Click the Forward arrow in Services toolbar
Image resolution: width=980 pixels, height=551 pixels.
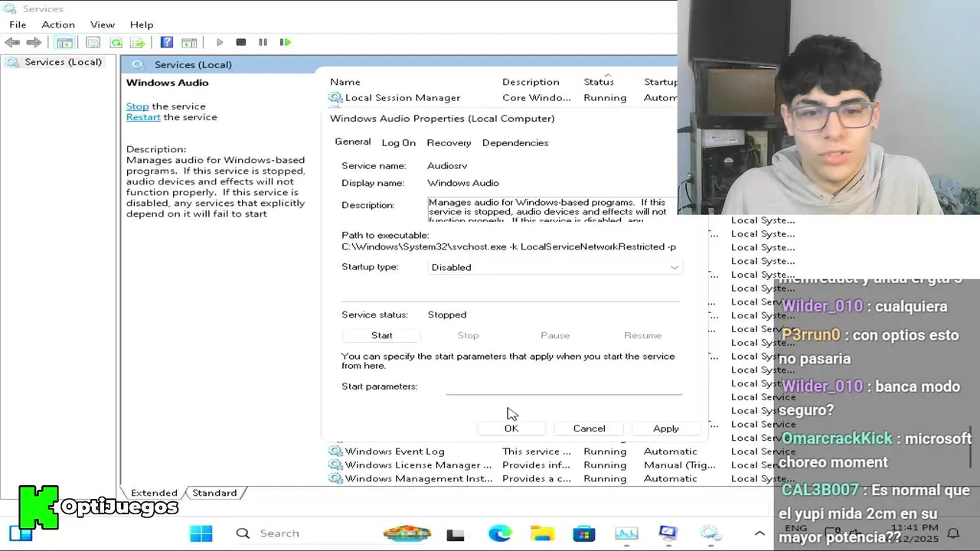(x=34, y=42)
